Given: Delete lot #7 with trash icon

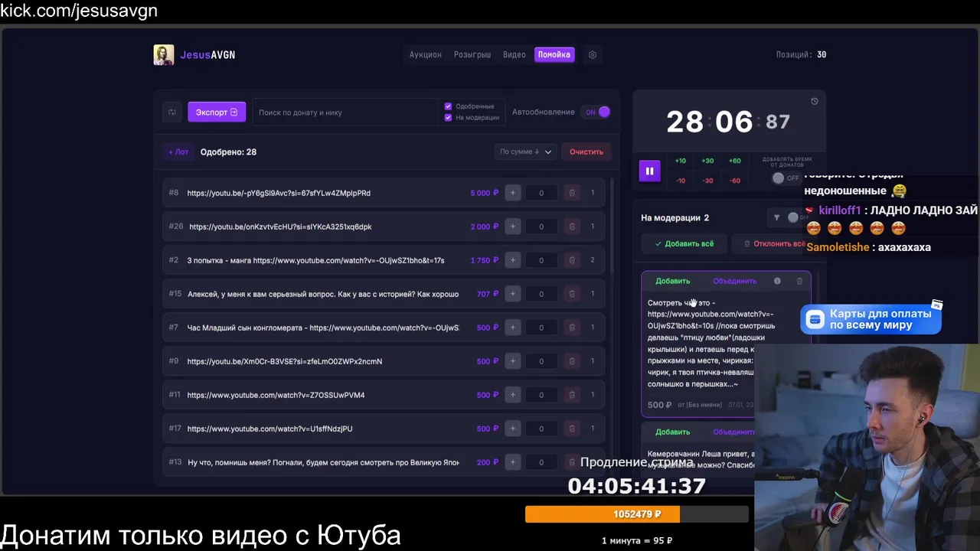Looking at the screenshot, I should point(571,328).
